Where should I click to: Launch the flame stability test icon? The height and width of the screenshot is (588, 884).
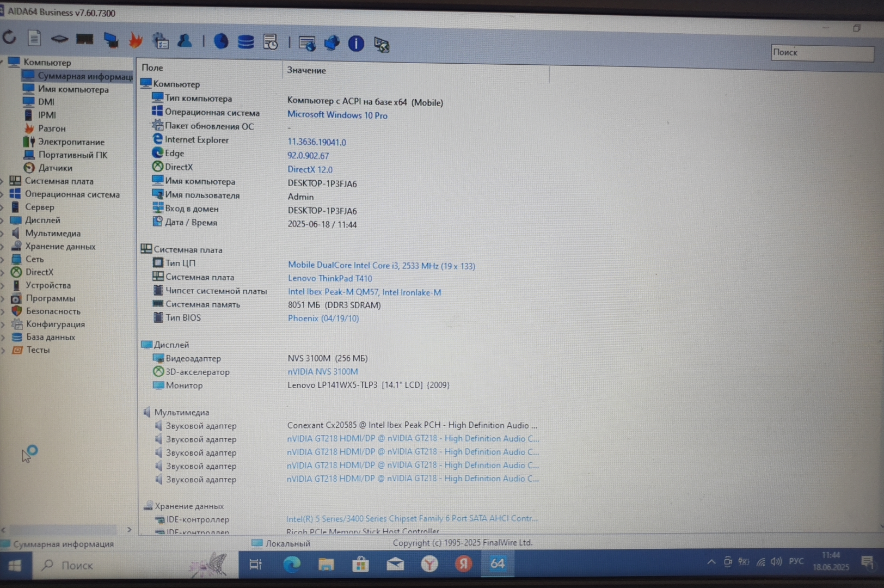[x=136, y=40]
